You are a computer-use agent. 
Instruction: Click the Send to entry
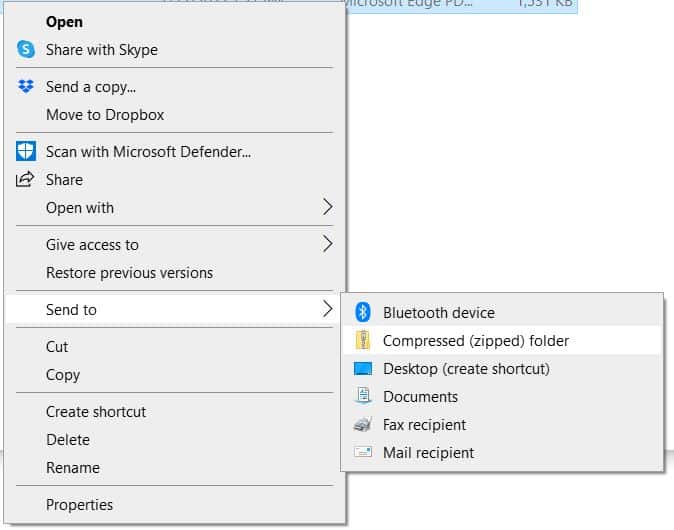(175, 309)
